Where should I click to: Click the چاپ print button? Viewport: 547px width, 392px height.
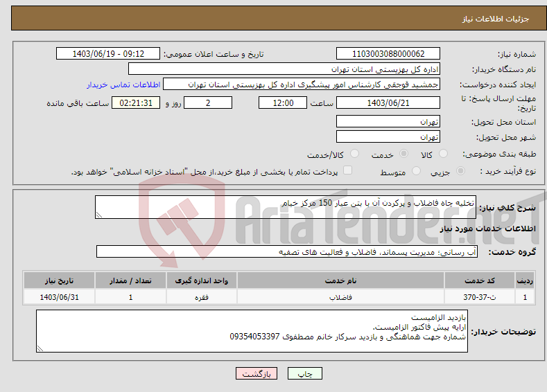click(304, 373)
